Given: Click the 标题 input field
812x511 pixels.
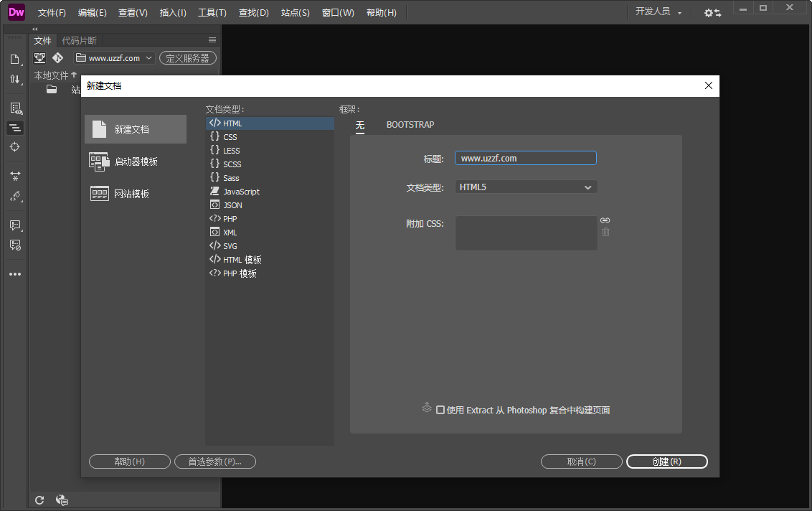Looking at the screenshot, I should coord(526,158).
